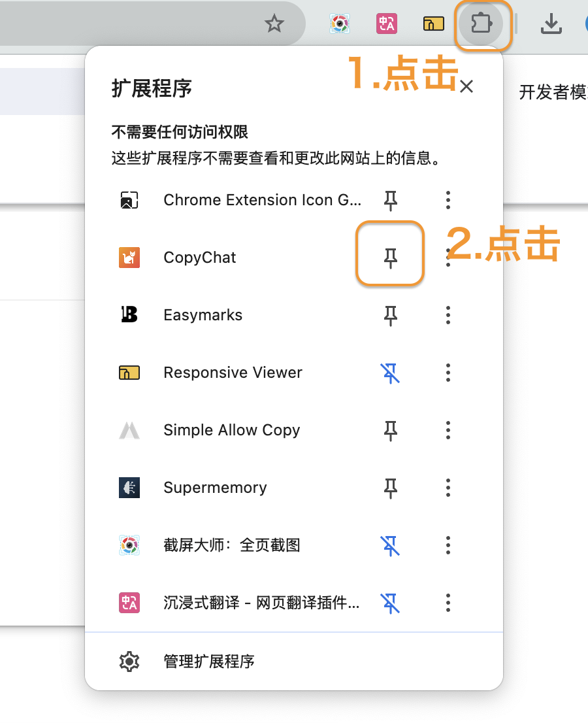Pin the Easymarks extension

390,314
